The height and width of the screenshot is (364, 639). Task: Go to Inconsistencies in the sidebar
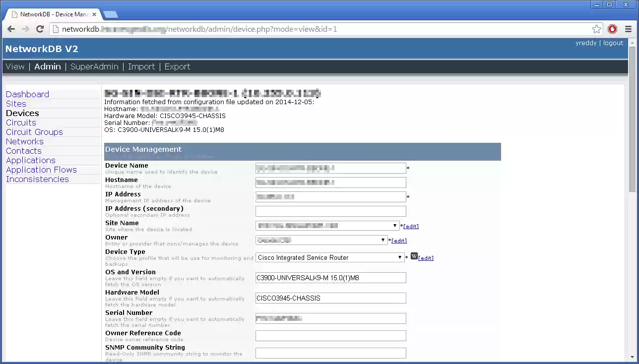pos(37,179)
